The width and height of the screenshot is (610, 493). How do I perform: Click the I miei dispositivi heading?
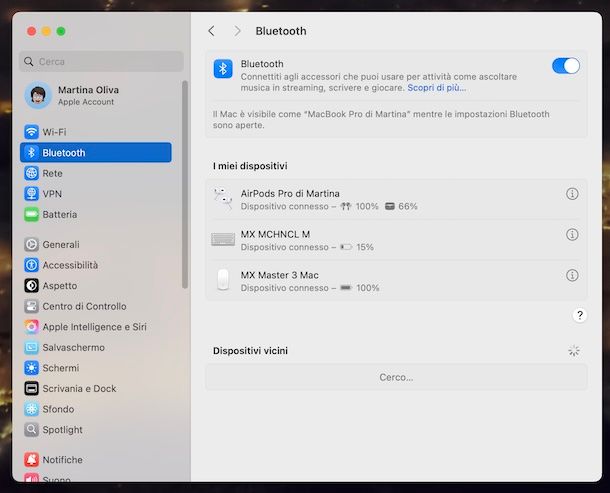(x=250, y=166)
